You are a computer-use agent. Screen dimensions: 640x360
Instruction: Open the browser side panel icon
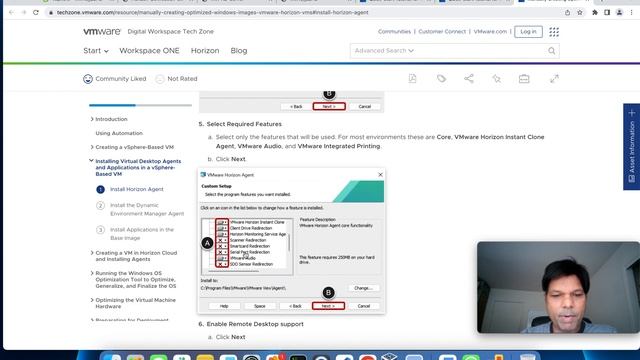coord(607,13)
